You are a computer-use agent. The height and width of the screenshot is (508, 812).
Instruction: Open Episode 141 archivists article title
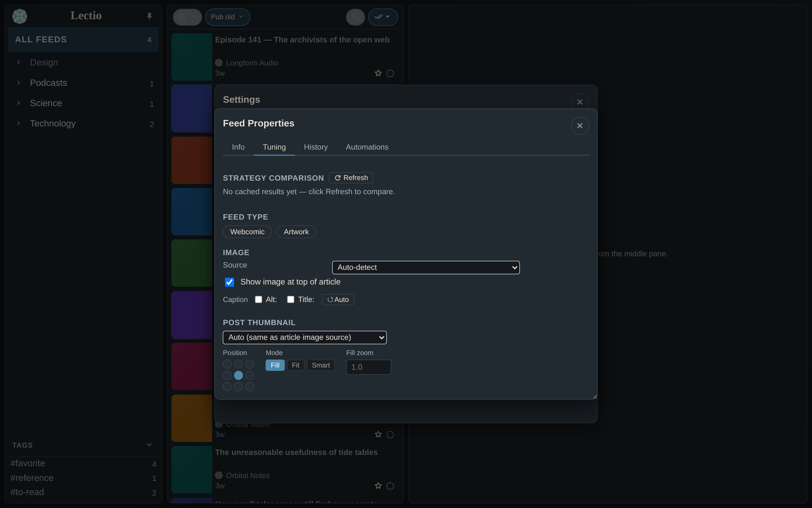(x=302, y=40)
